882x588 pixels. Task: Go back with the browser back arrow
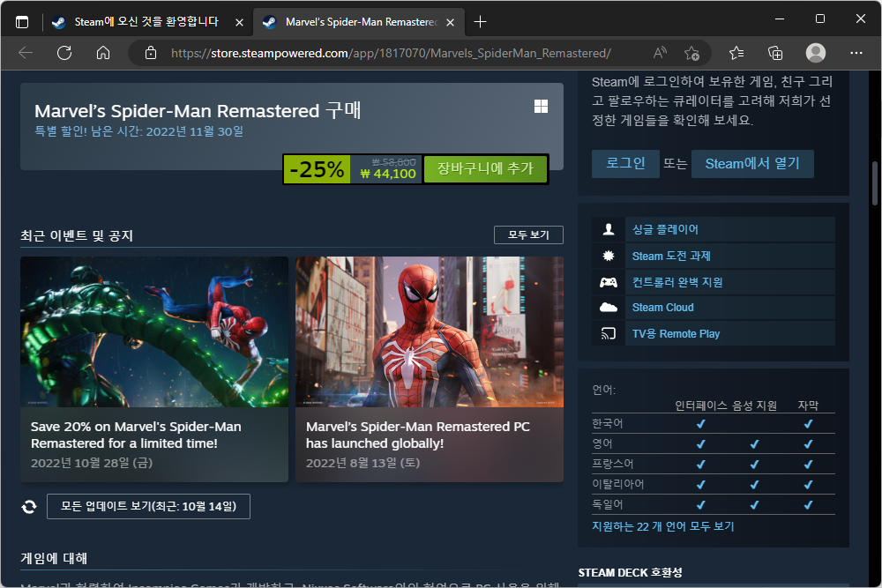coord(26,53)
